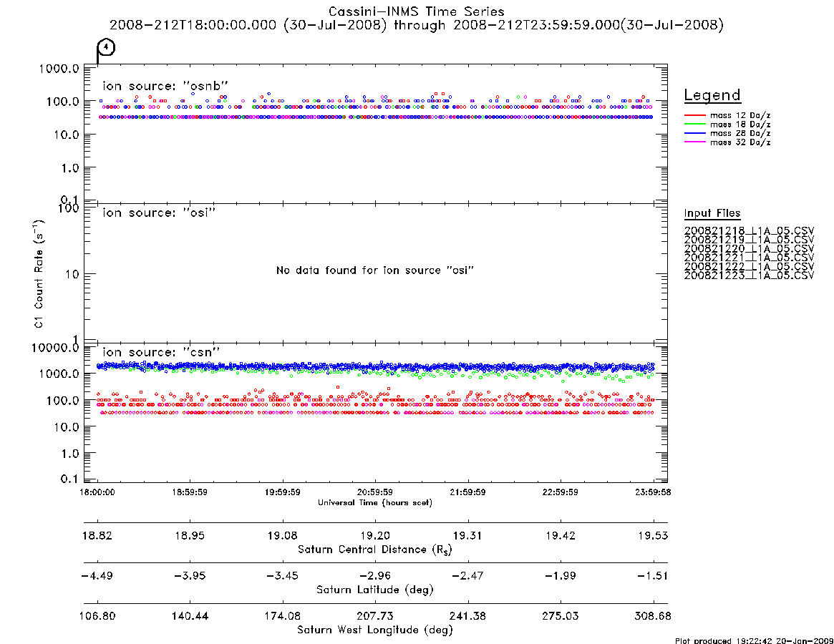The width and height of the screenshot is (834, 644).
Task: Click latitude value -1.99
Action: 560,576
